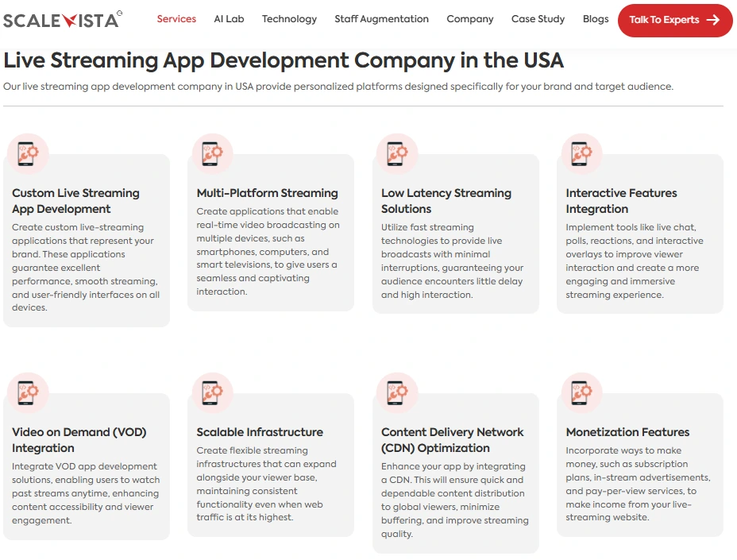The height and width of the screenshot is (560, 737).
Task: Click the Multi-Platform Streaming title
Action: (x=267, y=193)
